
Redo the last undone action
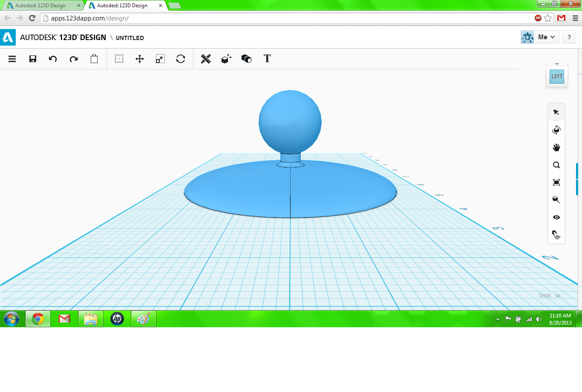[74, 59]
